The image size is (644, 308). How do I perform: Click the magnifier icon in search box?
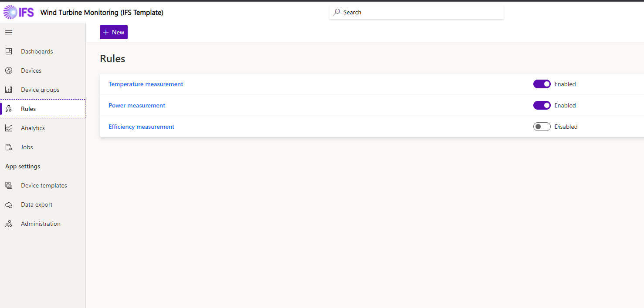pos(336,12)
